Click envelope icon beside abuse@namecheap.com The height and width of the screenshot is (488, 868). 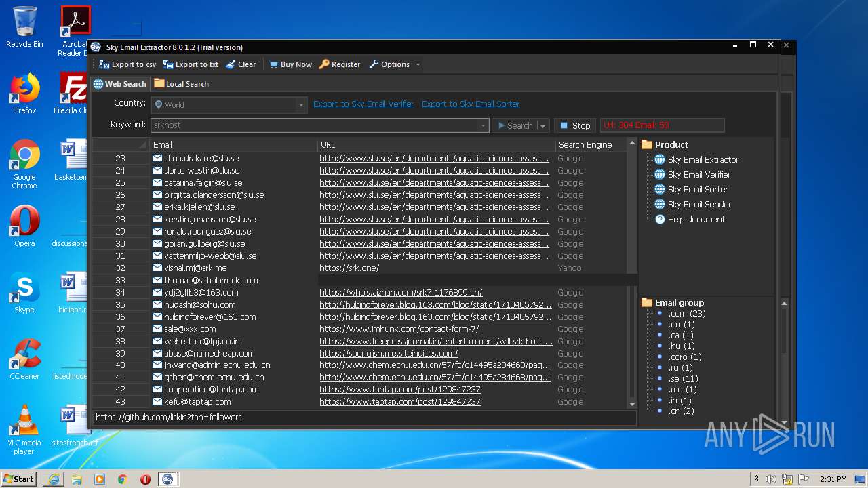click(157, 354)
